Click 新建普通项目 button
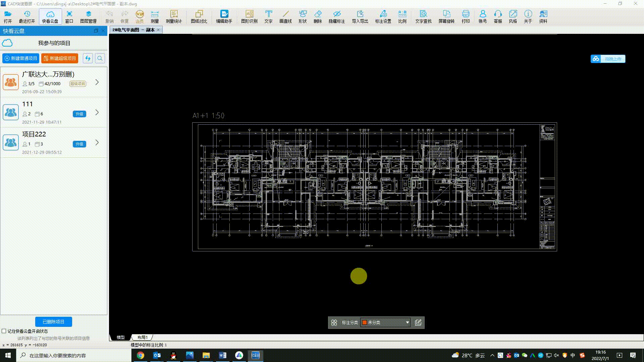644x362 pixels. coord(21,58)
